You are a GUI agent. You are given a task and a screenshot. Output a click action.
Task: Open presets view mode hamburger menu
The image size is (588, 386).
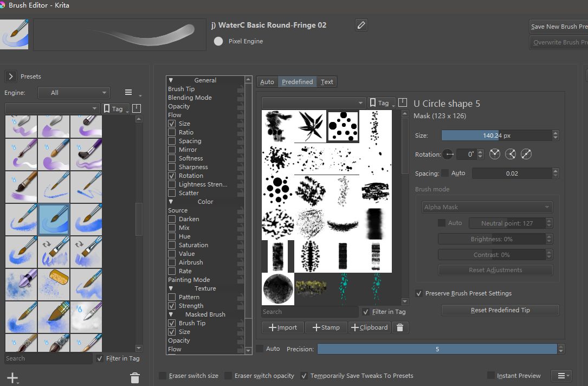(x=128, y=93)
